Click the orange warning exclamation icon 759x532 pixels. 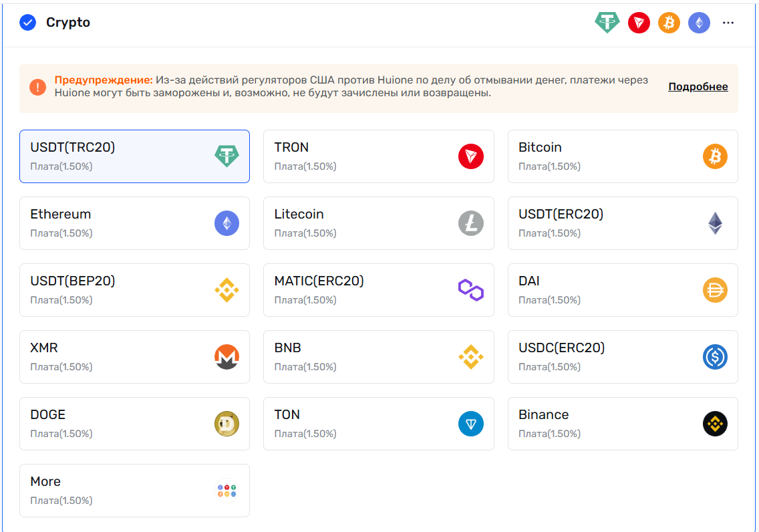(x=38, y=87)
